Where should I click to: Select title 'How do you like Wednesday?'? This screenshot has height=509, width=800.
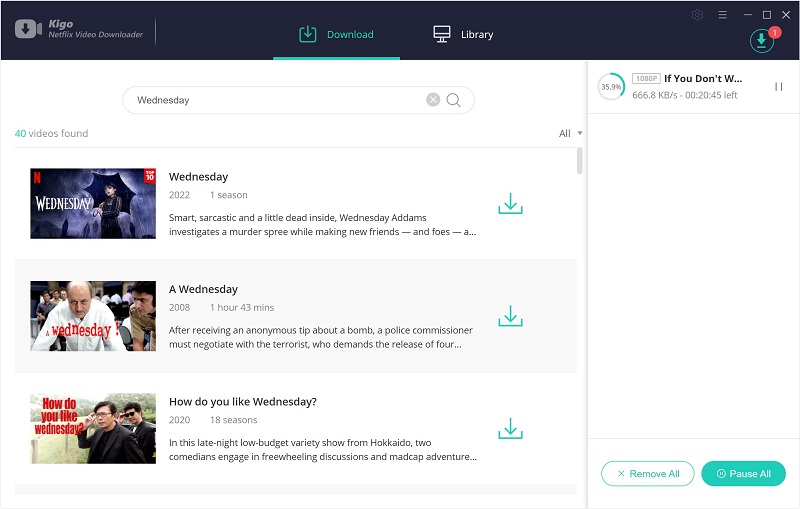point(243,402)
